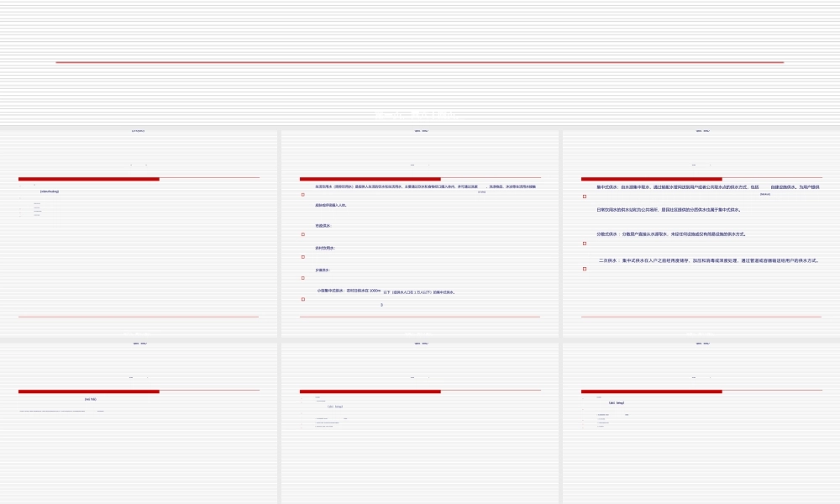
Task: Click top red square bullet in 集中式供水 slide
Action: coord(585,197)
